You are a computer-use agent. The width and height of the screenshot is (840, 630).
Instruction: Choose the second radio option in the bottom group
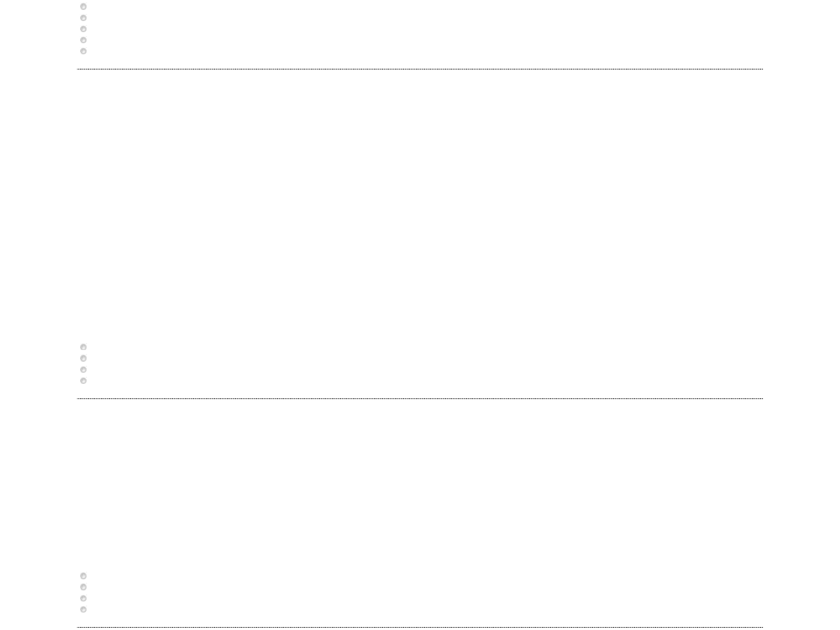[x=83, y=587]
